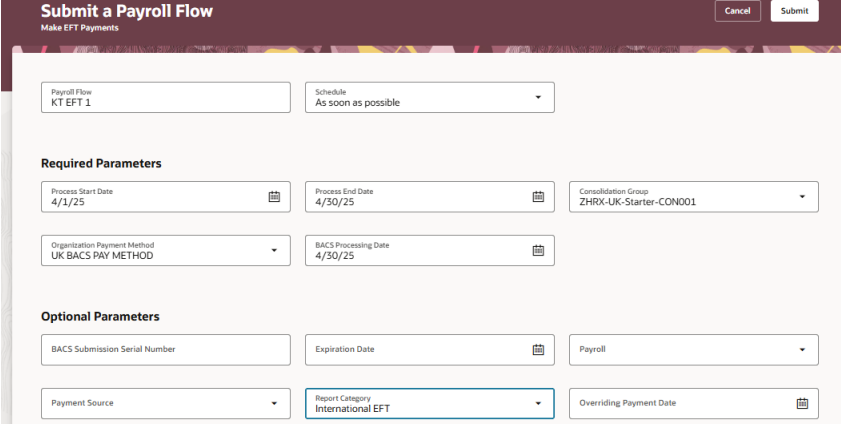This screenshot has width=841, height=427.
Task: Focus BACS Submission Serial Number field
Action: pos(166,350)
